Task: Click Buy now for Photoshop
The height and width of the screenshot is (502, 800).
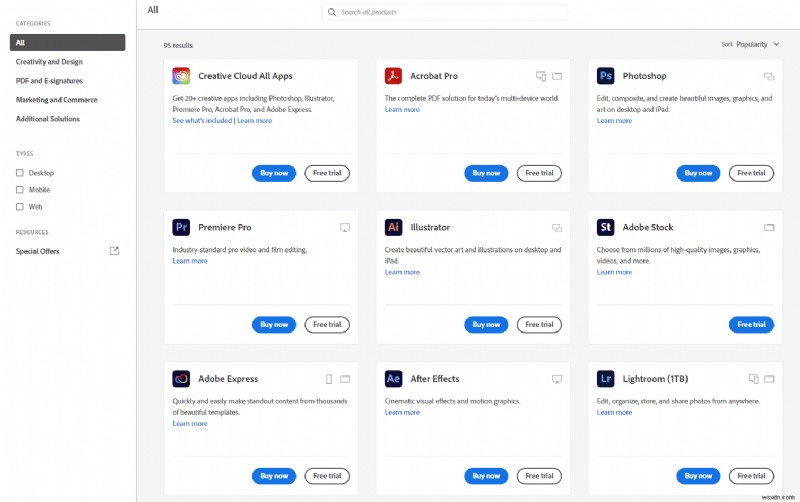Action: tap(698, 173)
